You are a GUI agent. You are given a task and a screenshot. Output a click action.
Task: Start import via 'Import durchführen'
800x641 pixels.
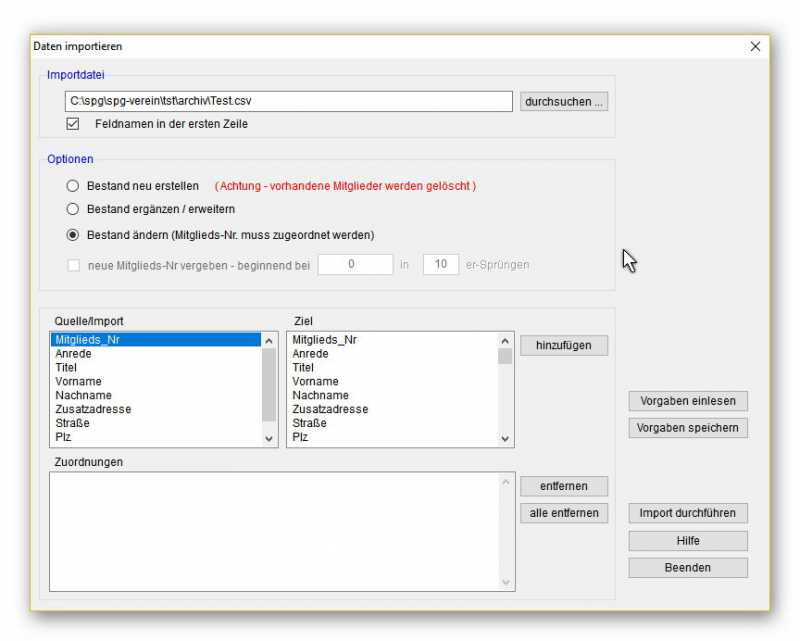(688, 513)
